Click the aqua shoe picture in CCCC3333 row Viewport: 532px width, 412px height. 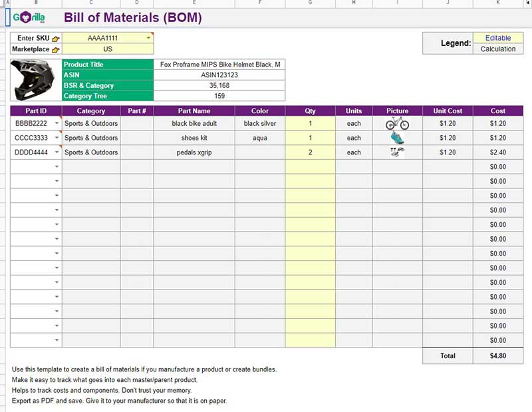[397, 138]
